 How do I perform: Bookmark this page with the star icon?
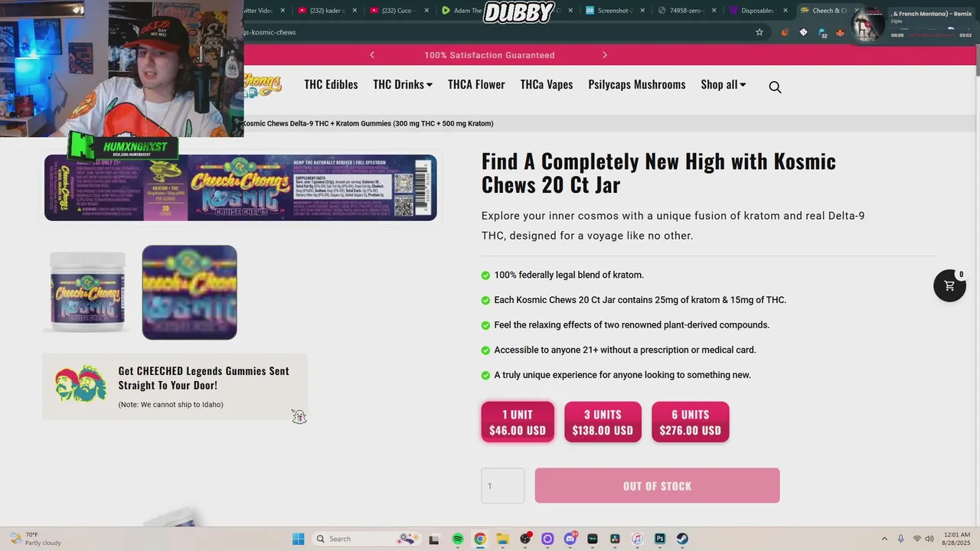pos(759,32)
